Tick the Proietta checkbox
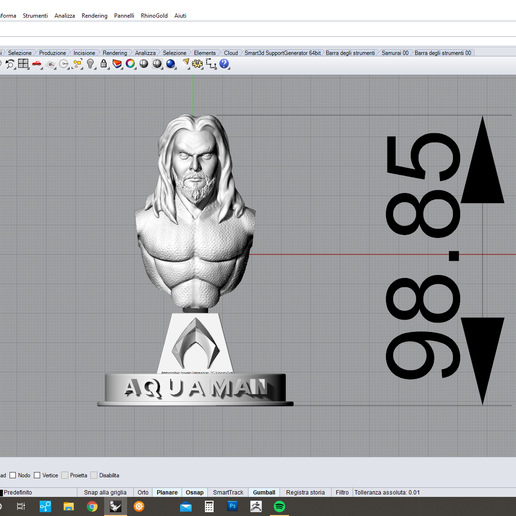 pyautogui.click(x=65, y=475)
